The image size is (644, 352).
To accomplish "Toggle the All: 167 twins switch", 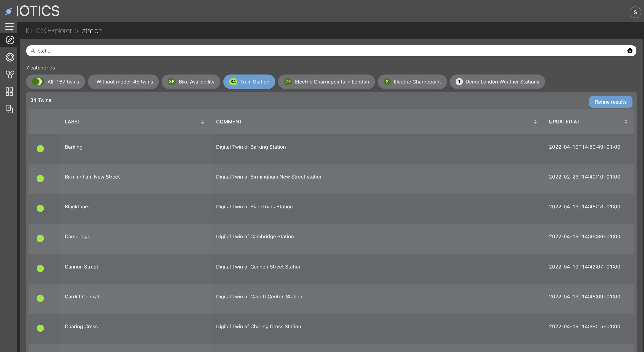I will [38, 82].
